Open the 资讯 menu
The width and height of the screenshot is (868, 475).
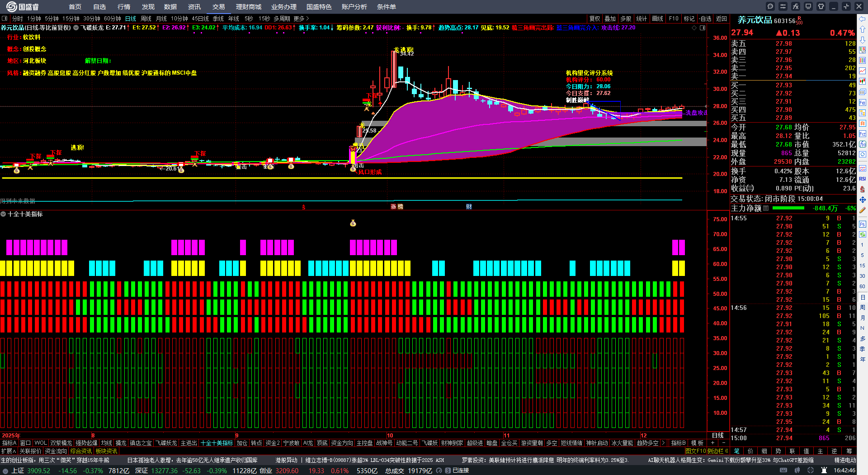click(194, 7)
